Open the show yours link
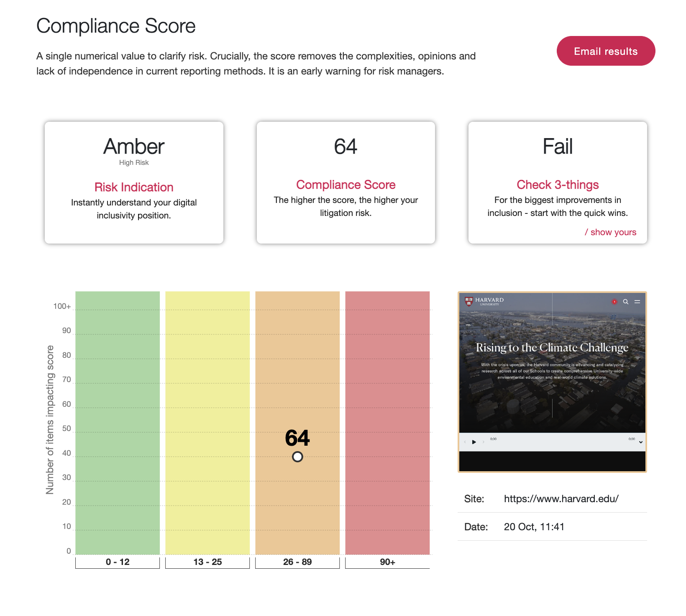 (x=612, y=232)
